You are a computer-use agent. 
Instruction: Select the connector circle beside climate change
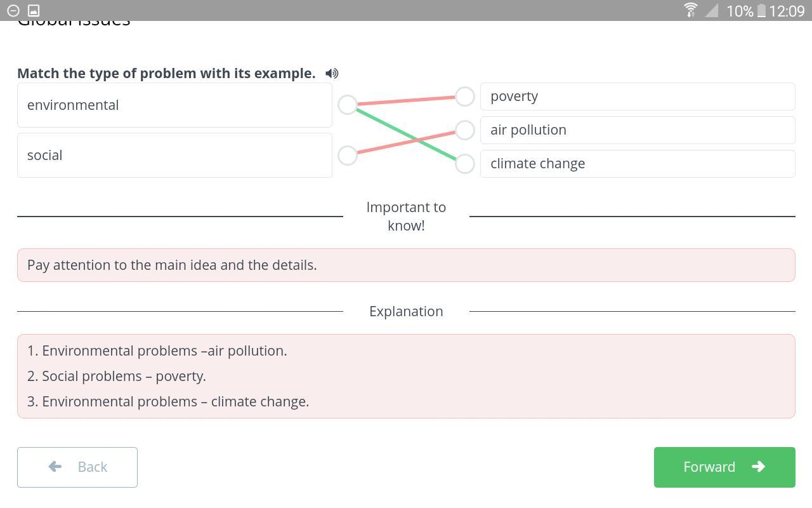pos(465,164)
